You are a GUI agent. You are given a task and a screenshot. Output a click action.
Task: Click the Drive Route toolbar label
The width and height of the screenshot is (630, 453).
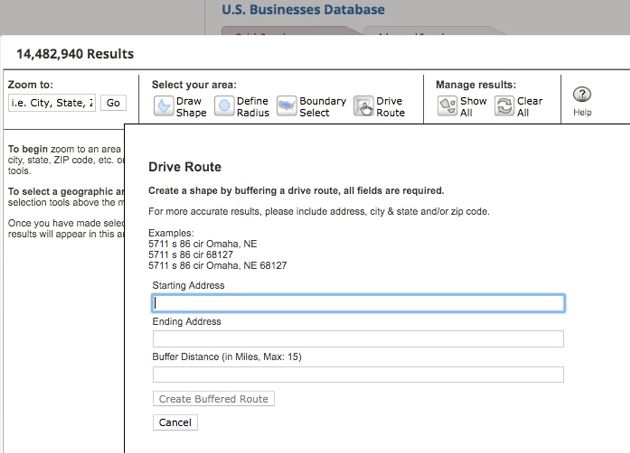[x=390, y=107]
